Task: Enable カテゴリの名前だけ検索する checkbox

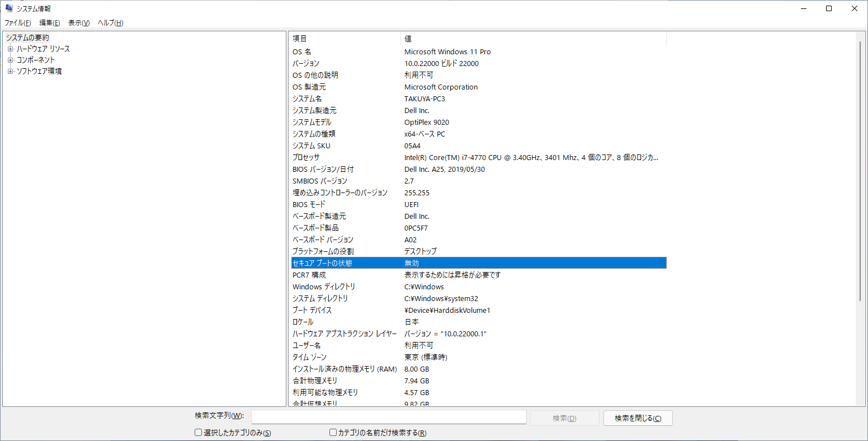Action: point(333,433)
